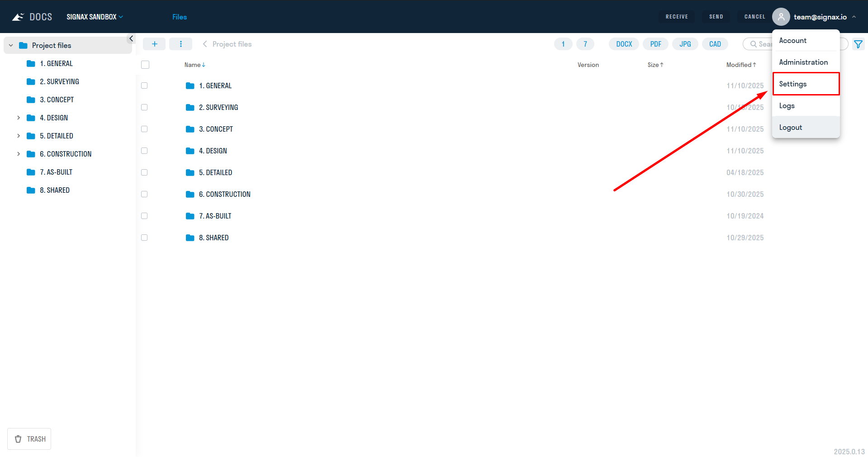Click the plus add button
Viewport: 868px width, 457px height.
(154, 44)
